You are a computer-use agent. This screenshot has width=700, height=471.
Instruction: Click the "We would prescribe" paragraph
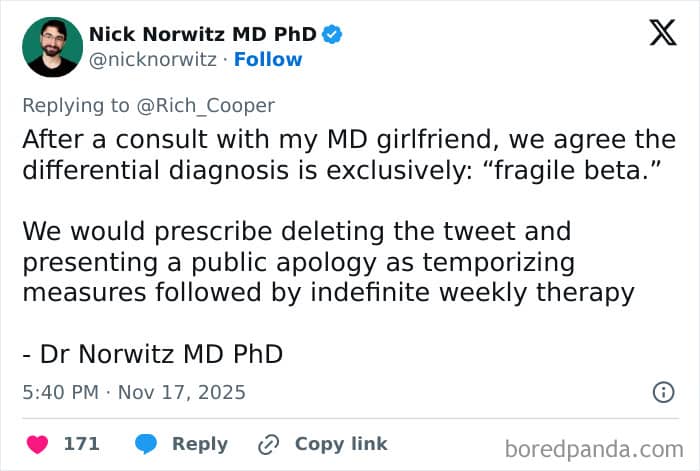click(329, 262)
